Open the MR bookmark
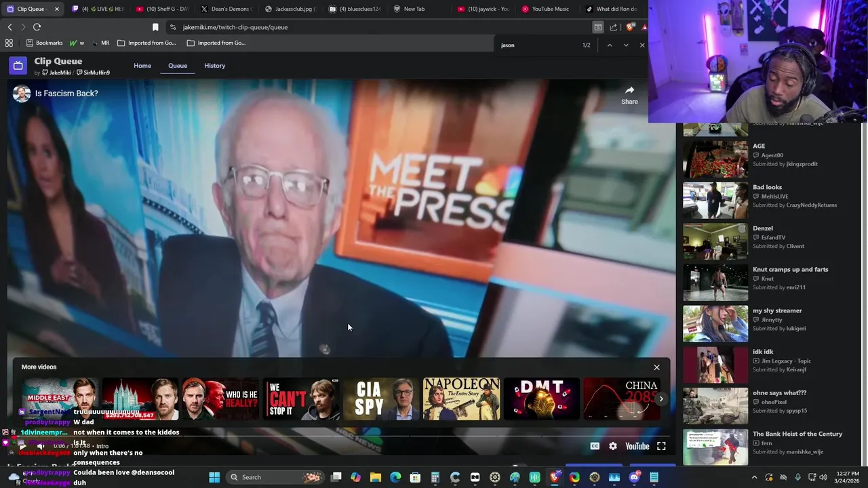Screen dimensions: 868x488 point(101,43)
